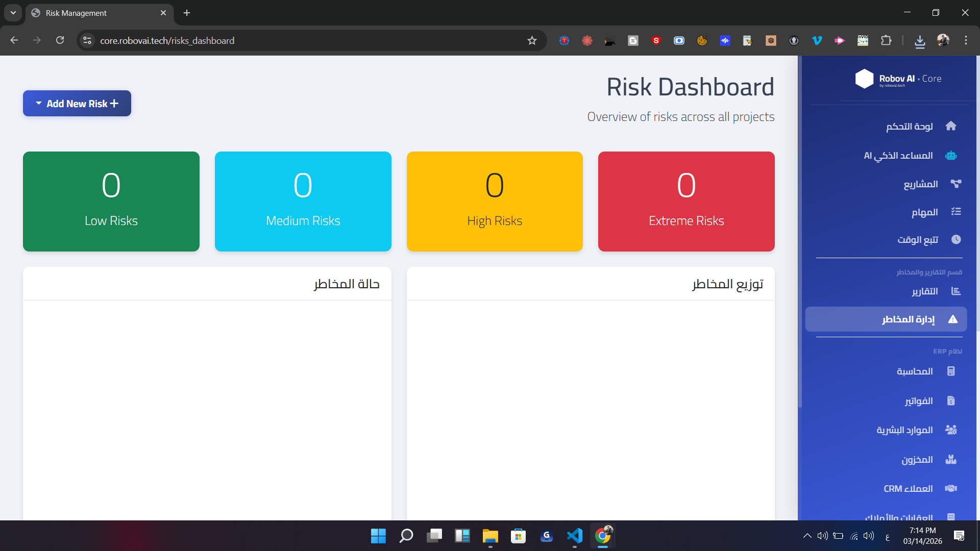Bookmark this page with the star icon
The height and width of the screenshot is (551, 980).
point(532,41)
